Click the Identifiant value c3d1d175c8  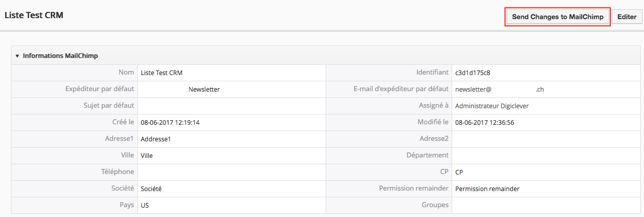472,73
